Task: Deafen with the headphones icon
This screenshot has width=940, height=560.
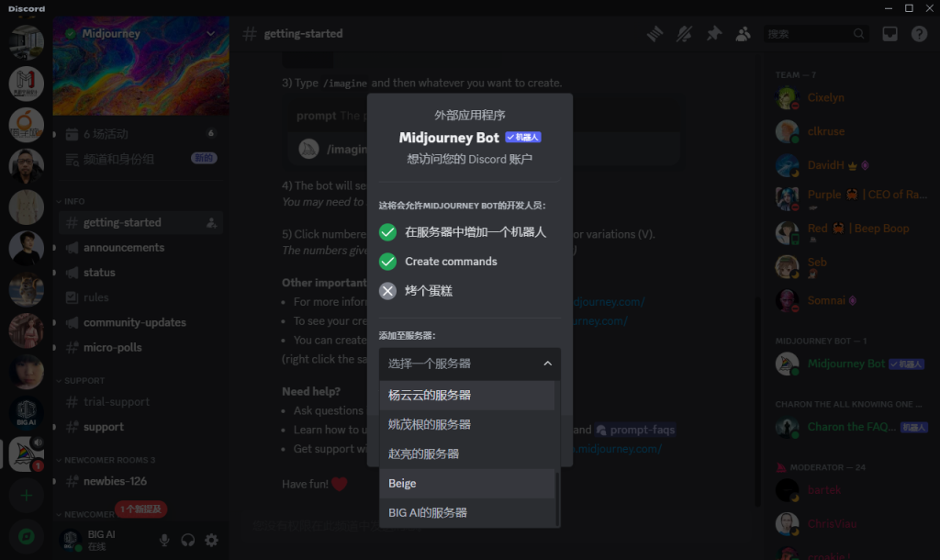Action: pyautogui.click(x=187, y=540)
